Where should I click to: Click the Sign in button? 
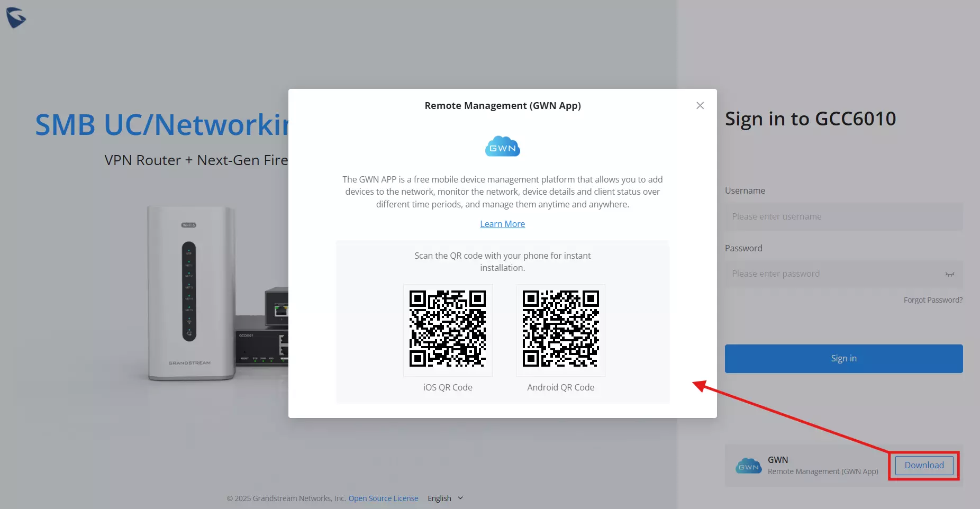pos(843,359)
